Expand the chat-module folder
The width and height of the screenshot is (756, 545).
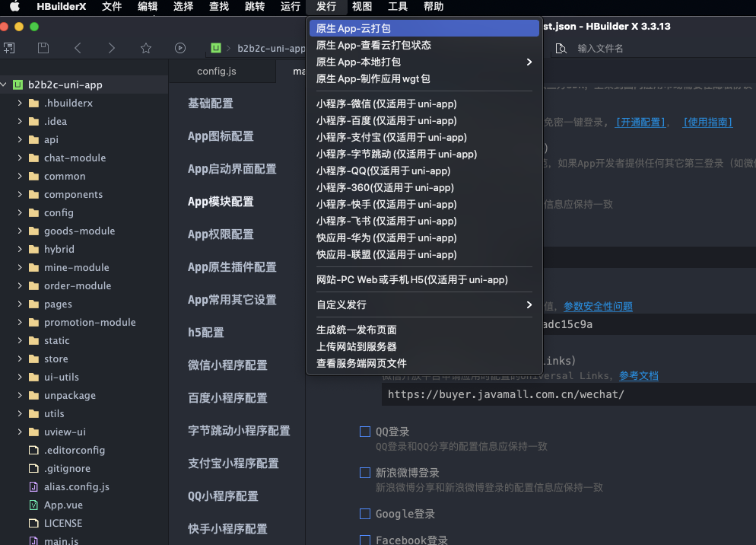[x=20, y=158]
